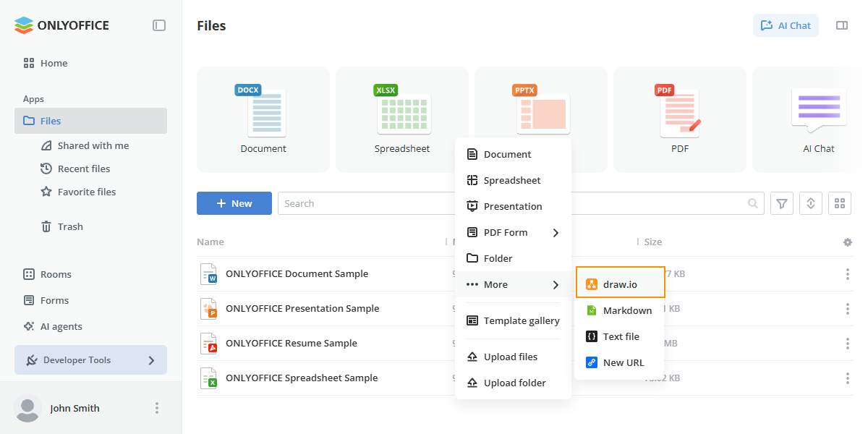Open the Trash section
The width and height of the screenshot is (868, 434).
point(61,226)
